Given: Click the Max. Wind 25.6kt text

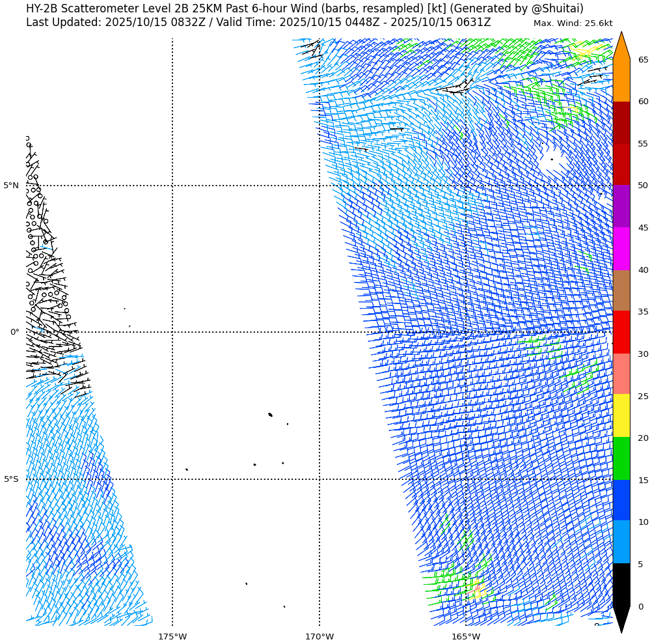Looking at the screenshot, I should coord(573,23).
